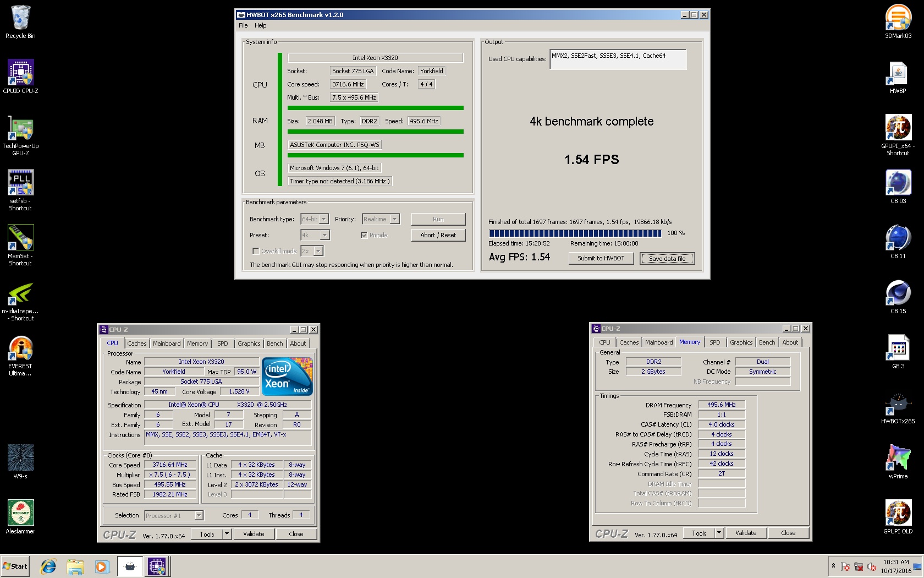Select GPUPI OLD desktop icon
The height and width of the screenshot is (578, 924).
pos(898,517)
